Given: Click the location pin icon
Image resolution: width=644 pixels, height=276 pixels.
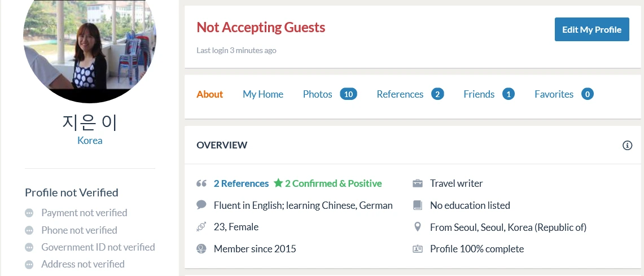Looking at the screenshot, I should tap(418, 227).
